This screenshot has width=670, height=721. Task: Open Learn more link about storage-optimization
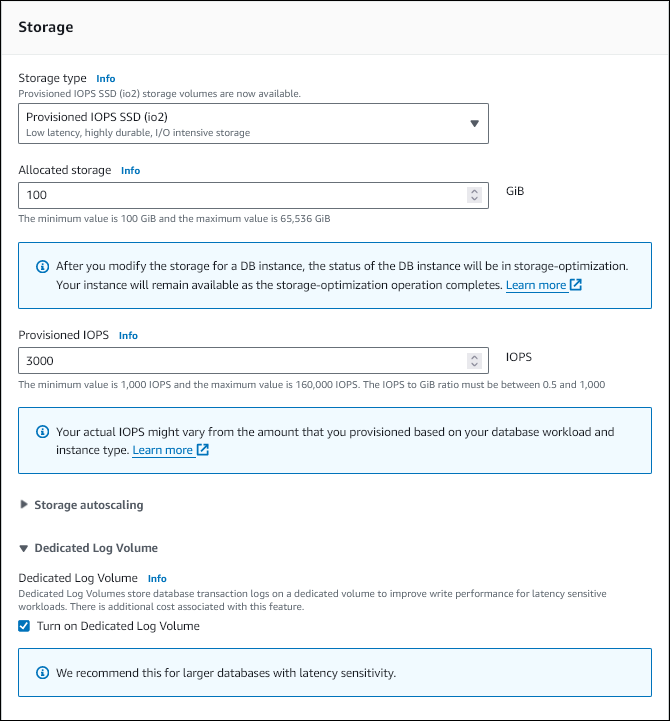(x=536, y=285)
